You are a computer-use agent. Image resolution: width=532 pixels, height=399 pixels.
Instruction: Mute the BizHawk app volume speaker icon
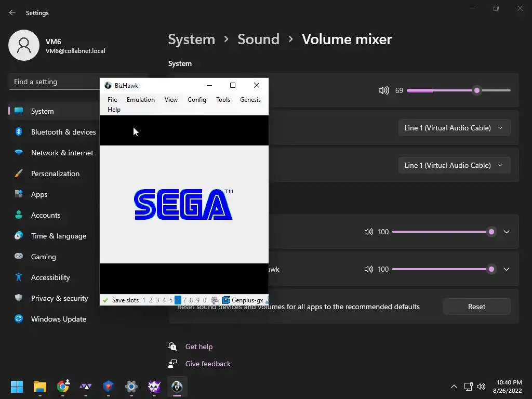coord(369,269)
